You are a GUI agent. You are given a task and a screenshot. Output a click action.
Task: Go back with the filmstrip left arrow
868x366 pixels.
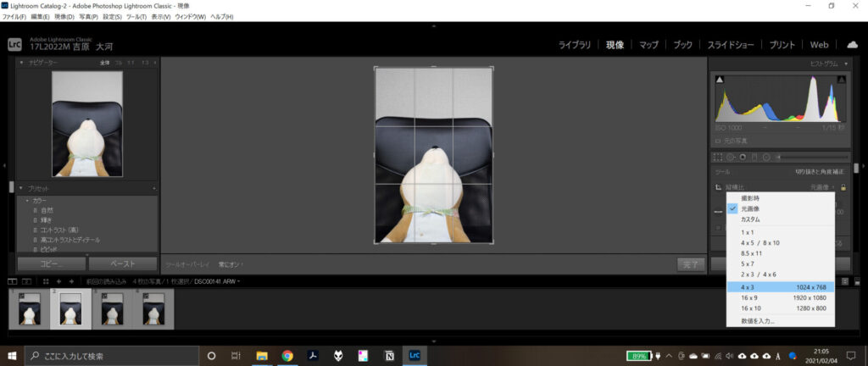coord(58,281)
